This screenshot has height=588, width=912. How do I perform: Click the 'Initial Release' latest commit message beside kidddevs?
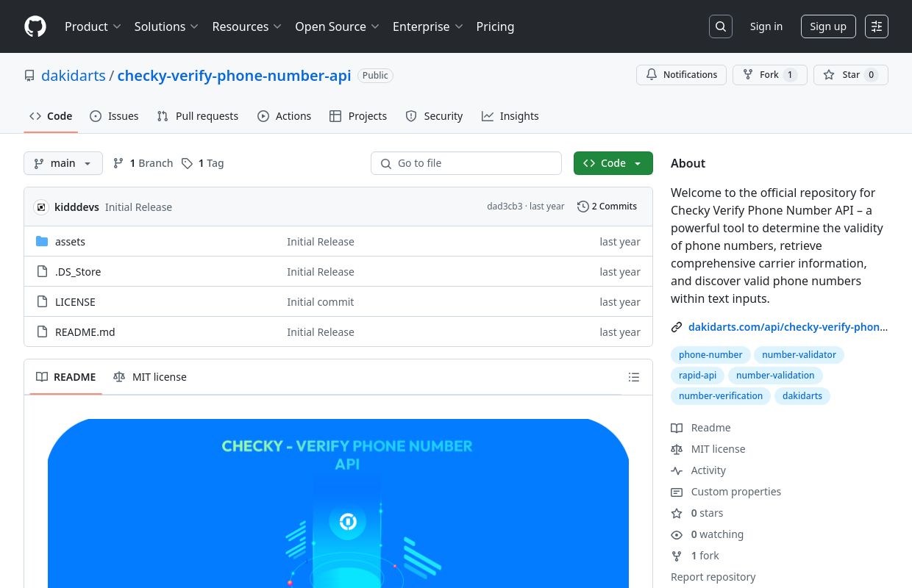(x=138, y=207)
